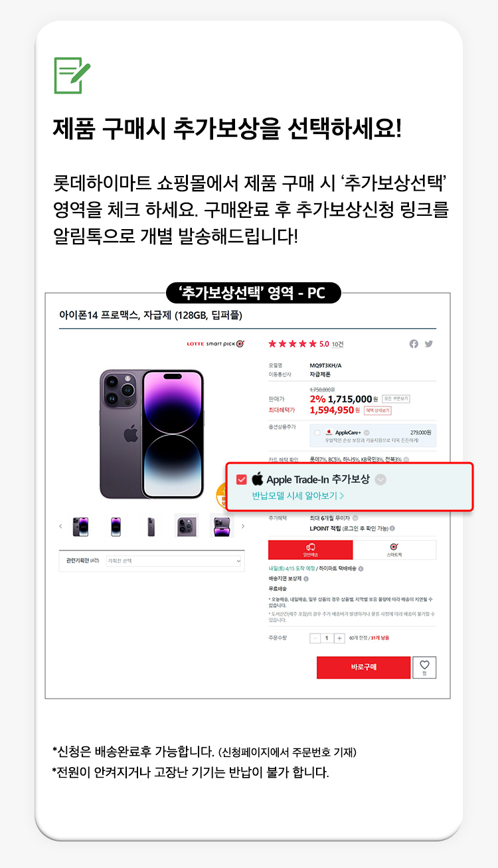Expand Apple Trade-In 추가보상 chevron

click(x=380, y=479)
